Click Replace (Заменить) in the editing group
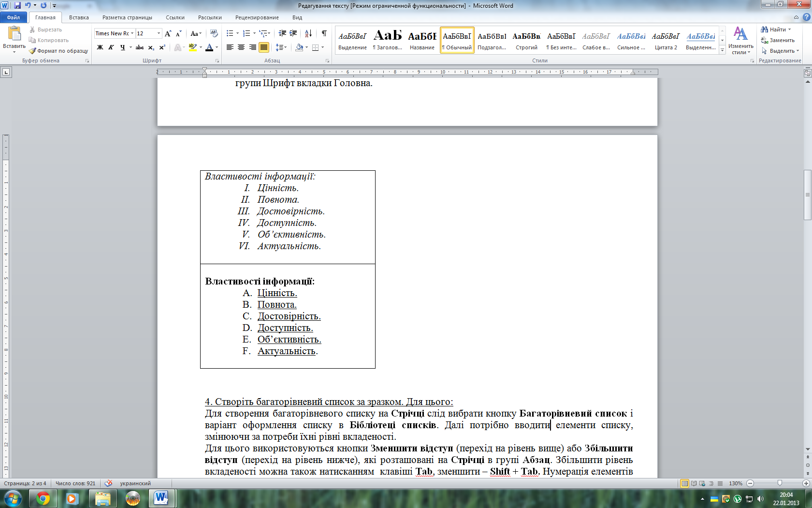This screenshot has height=508, width=812. coord(778,40)
